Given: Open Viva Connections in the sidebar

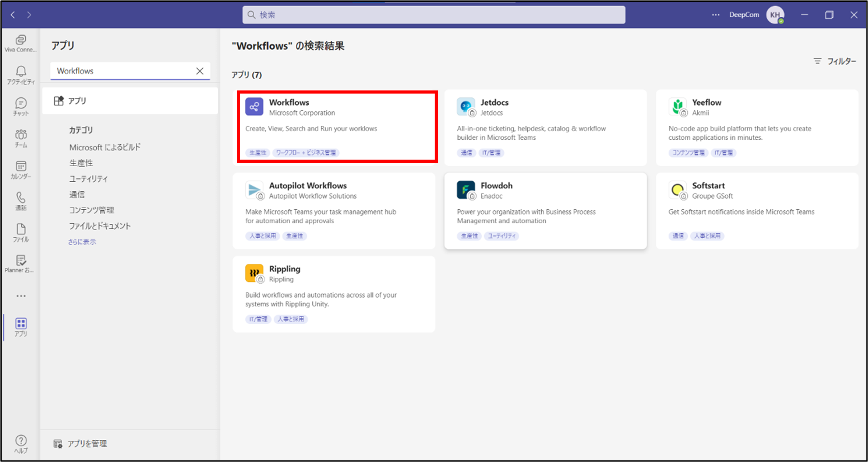Looking at the screenshot, I should (20, 43).
